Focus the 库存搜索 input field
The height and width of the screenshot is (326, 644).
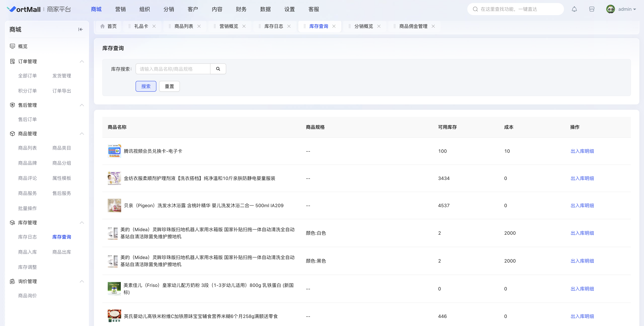click(173, 69)
